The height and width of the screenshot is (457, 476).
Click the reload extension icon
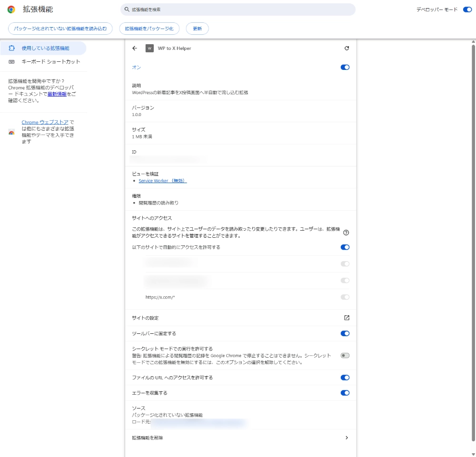point(347,48)
